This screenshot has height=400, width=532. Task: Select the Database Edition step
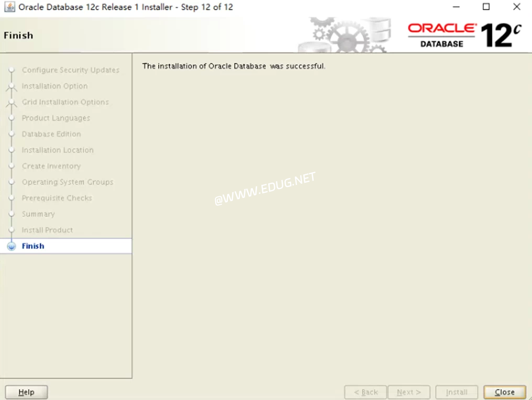(51, 134)
